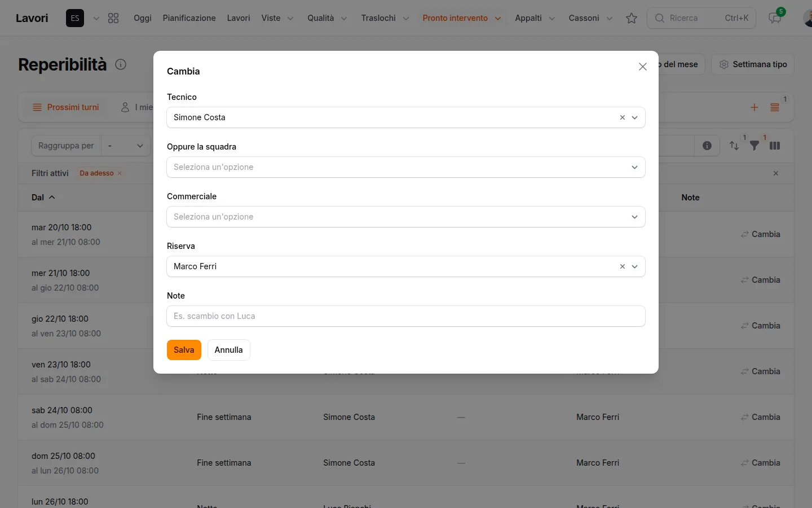Open the chat notifications icon

[775, 18]
